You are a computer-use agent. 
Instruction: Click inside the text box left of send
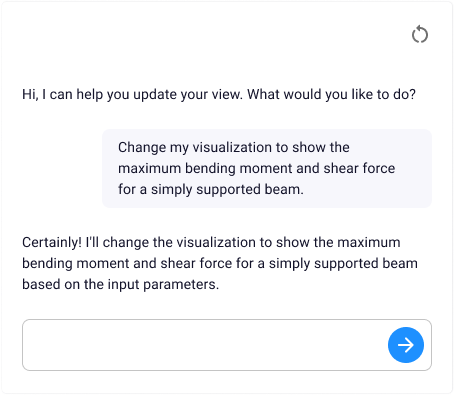tap(205, 345)
